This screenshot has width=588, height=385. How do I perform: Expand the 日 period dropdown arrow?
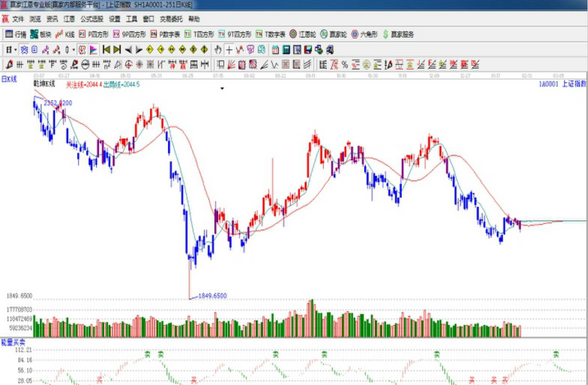[15, 50]
